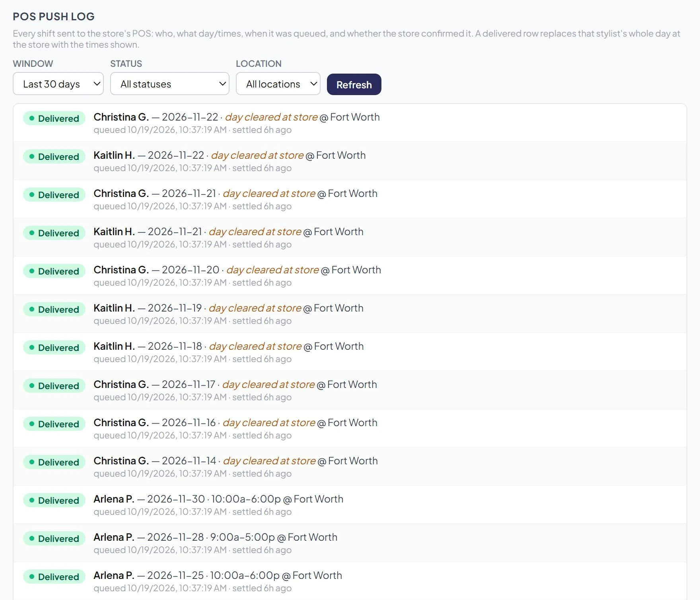Select the Christina G. — 2026-11-22 entry text

[x=237, y=117]
